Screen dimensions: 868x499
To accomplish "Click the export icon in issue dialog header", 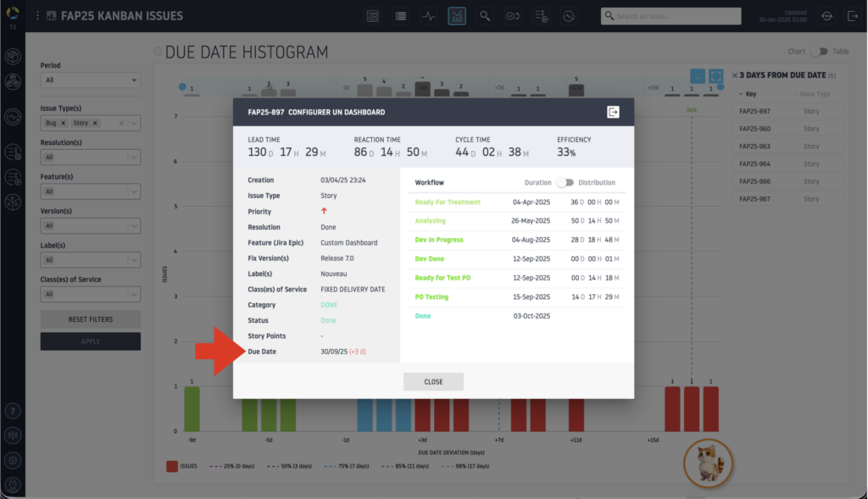I will pos(613,112).
